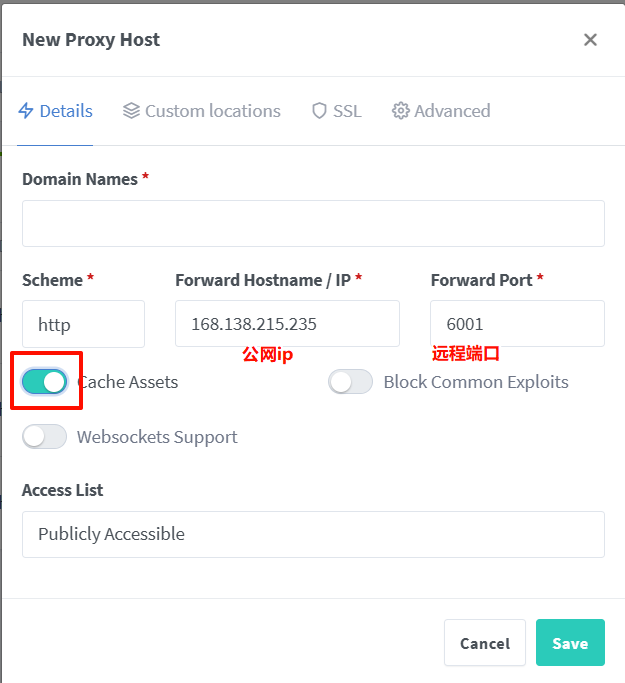This screenshot has height=683, width=625.
Task: Cancel the proxy host creation
Action: coord(485,642)
